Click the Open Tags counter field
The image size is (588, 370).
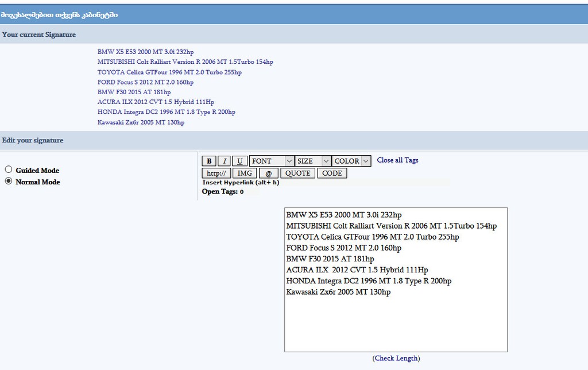click(248, 192)
